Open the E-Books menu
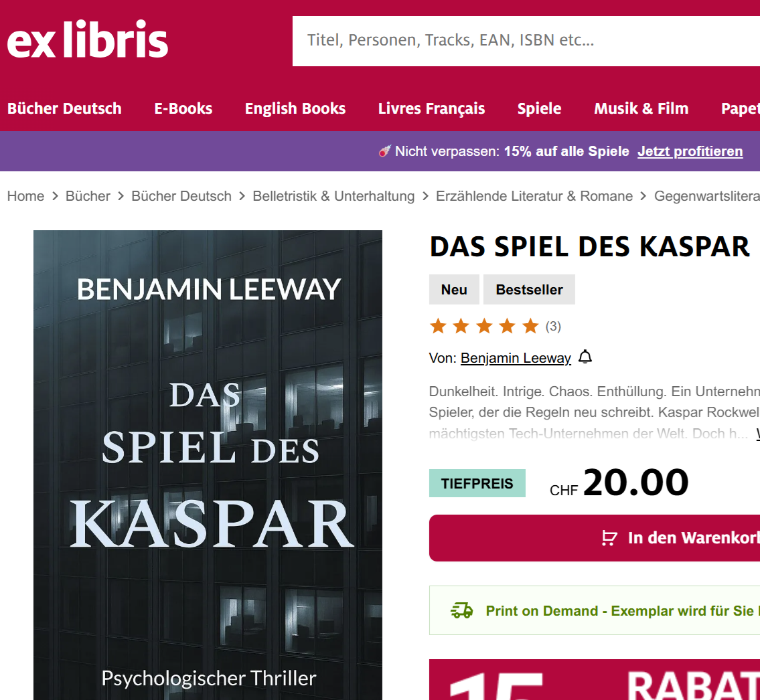Screen dimensions: 760x700 tap(183, 108)
